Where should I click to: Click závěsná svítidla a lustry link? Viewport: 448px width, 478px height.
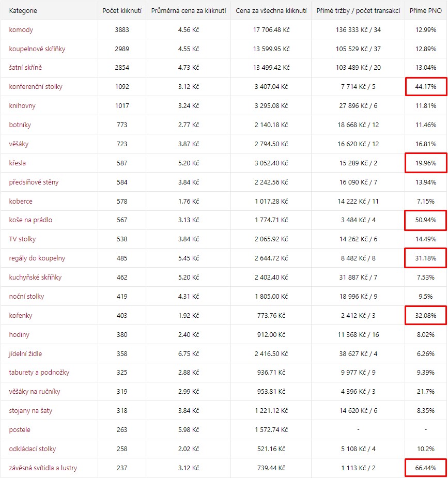click(x=43, y=468)
